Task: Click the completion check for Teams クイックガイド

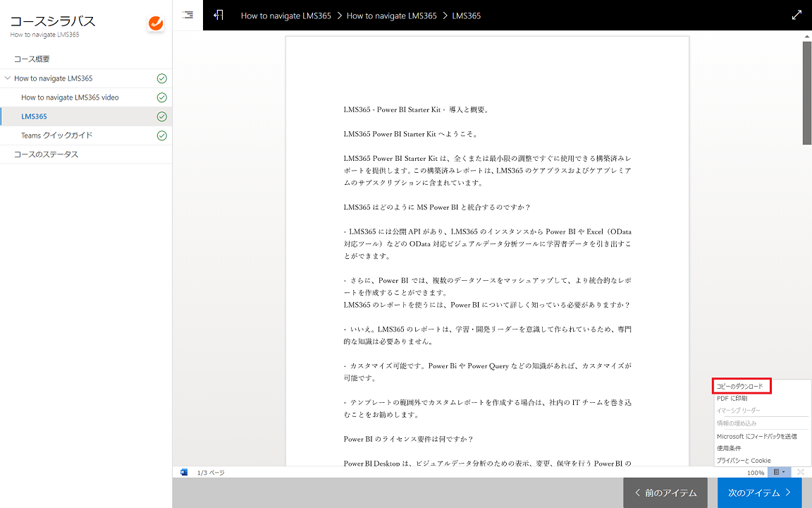Action: click(x=161, y=135)
